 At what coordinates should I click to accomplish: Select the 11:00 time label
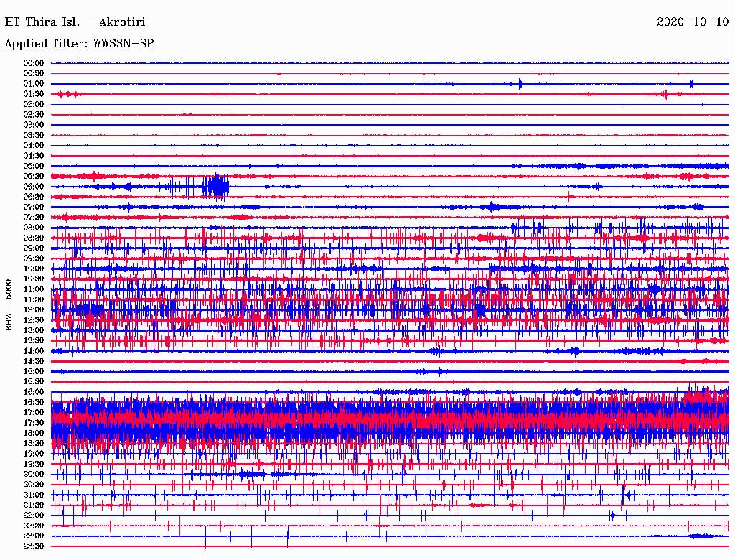[x=33, y=289]
